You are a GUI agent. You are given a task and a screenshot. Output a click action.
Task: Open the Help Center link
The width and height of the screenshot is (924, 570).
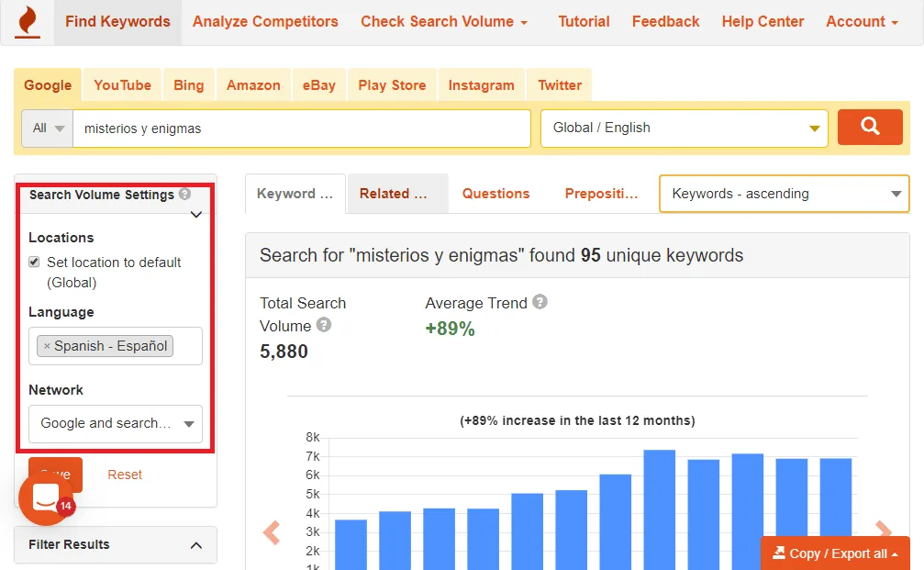pyautogui.click(x=763, y=22)
